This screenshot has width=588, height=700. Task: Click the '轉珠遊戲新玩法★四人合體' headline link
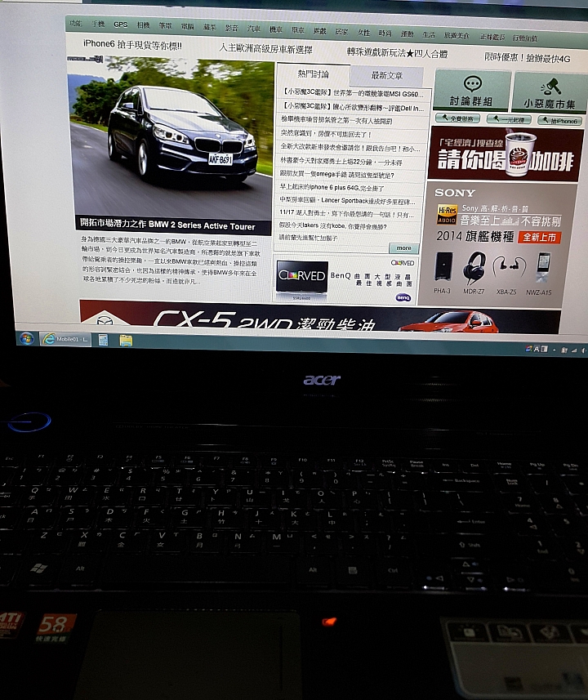(x=397, y=53)
